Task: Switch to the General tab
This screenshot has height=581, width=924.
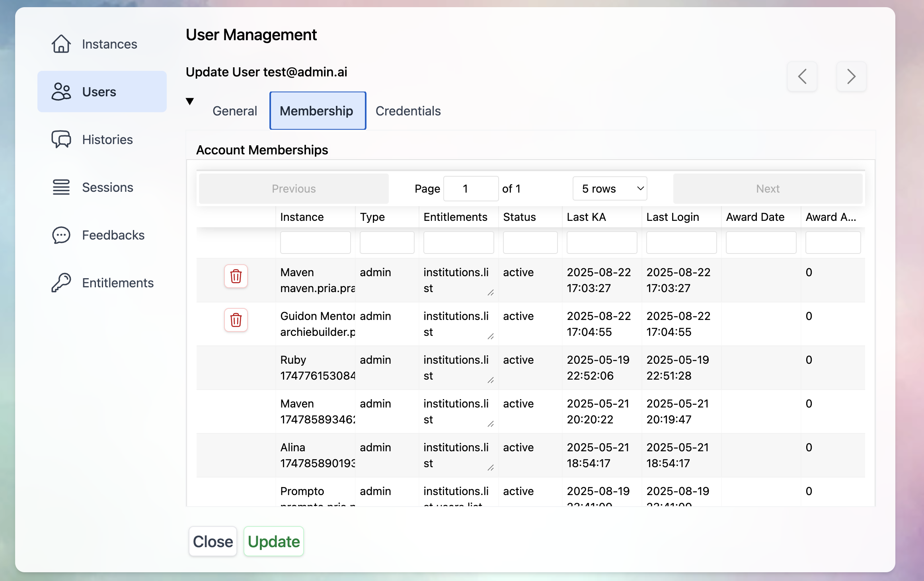Action: click(234, 111)
